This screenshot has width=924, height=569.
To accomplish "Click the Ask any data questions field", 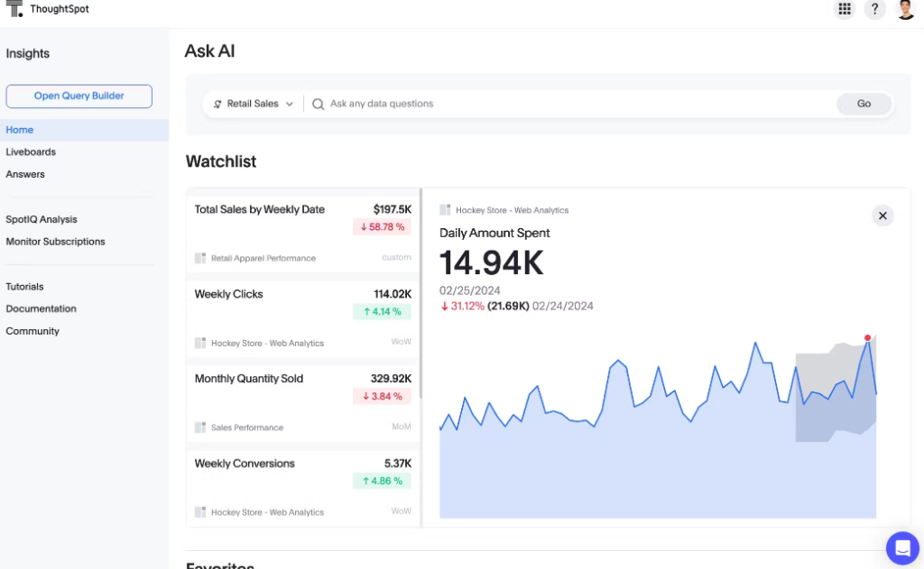I will tap(580, 104).
